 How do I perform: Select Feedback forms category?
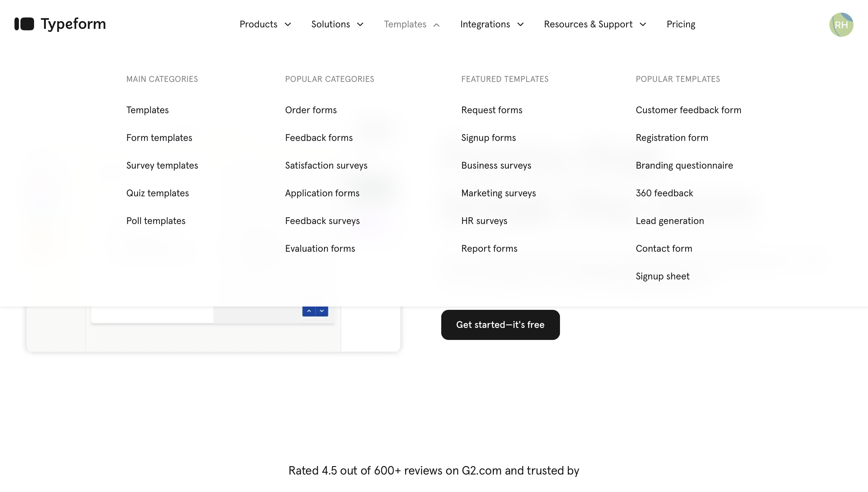click(319, 138)
